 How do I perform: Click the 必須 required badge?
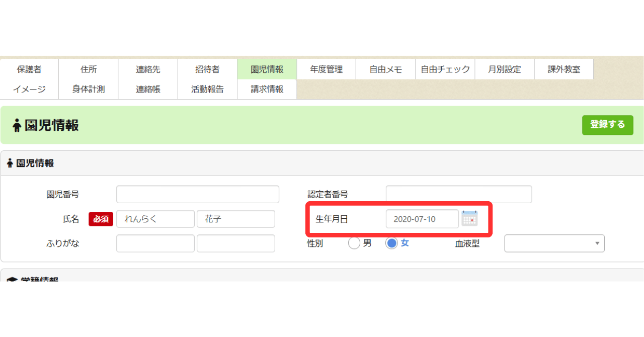(x=101, y=219)
